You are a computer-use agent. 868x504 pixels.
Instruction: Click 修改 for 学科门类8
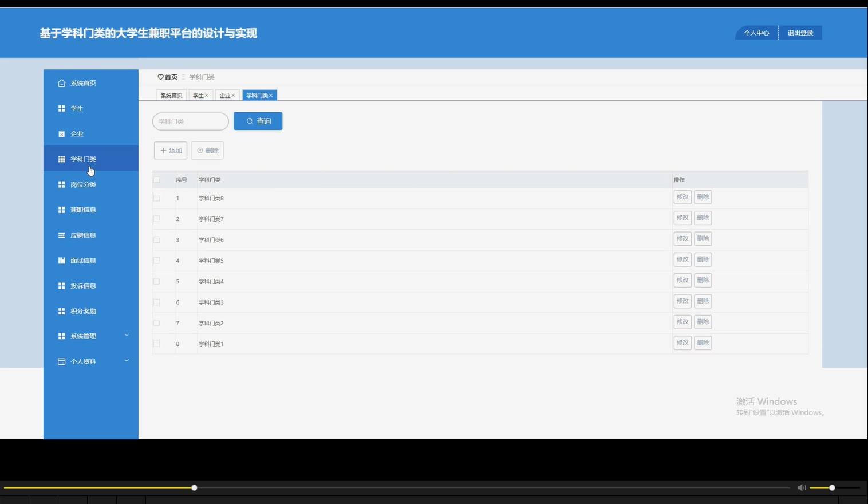click(x=682, y=197)
